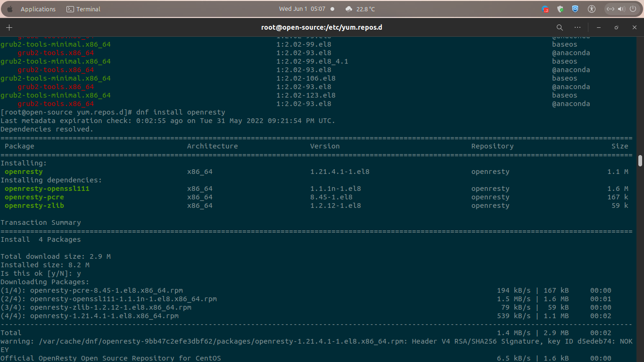Screen dimensions: 644x362
Task: Click Official OpenResty Open Source Repository for CentOS
Action: pos(111,358)
